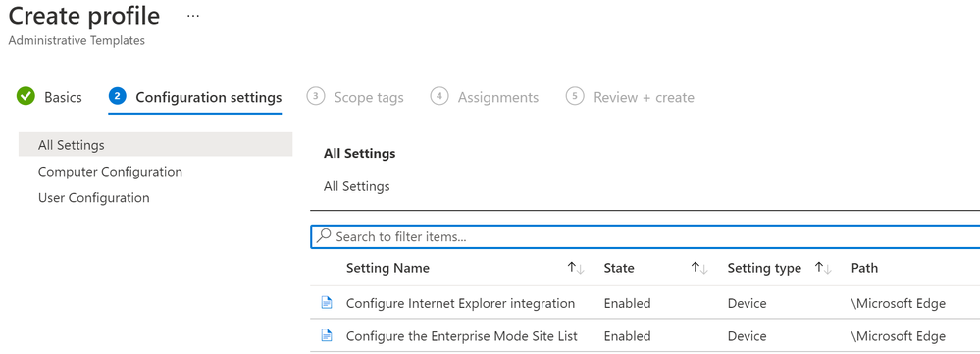Image resolution: width=980 pixels, height=354 pixels.
Task: Click Enabled state of Enterprise Mode Site List
Action: click(x=627, y=336)
